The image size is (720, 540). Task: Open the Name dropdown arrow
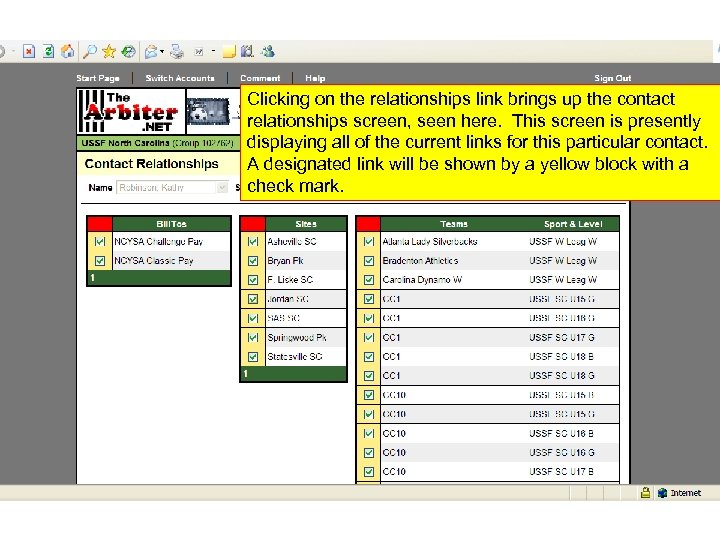(222, 187)
